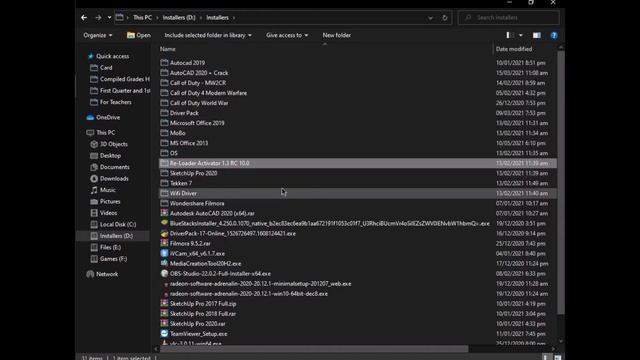
Task: Click the Search Installers field
Action: click(509, 18)
